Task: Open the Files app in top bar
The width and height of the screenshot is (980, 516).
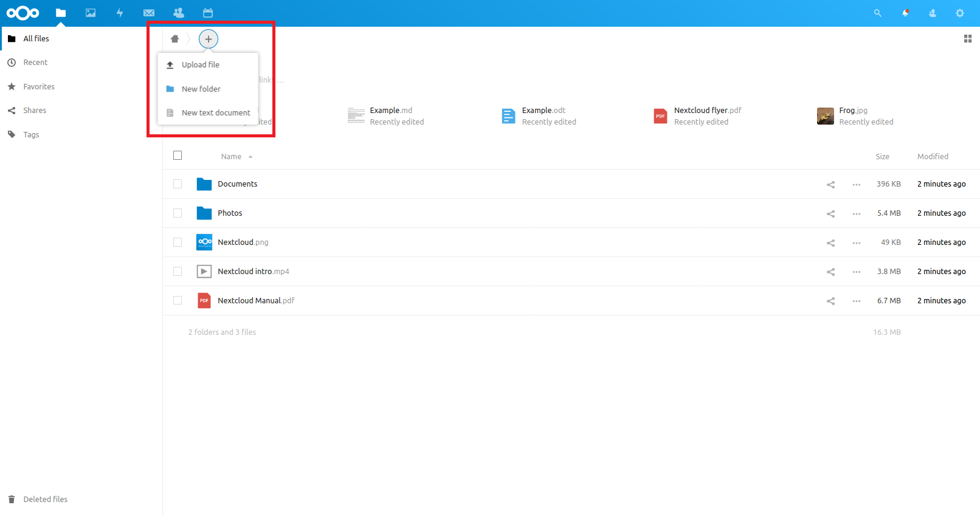Action: [x=61, y=13]
